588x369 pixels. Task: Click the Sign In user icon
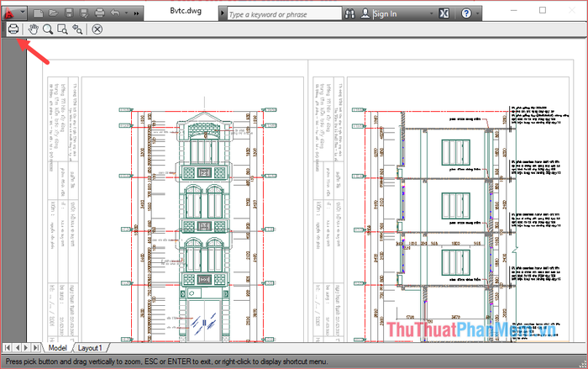(365, 13)
